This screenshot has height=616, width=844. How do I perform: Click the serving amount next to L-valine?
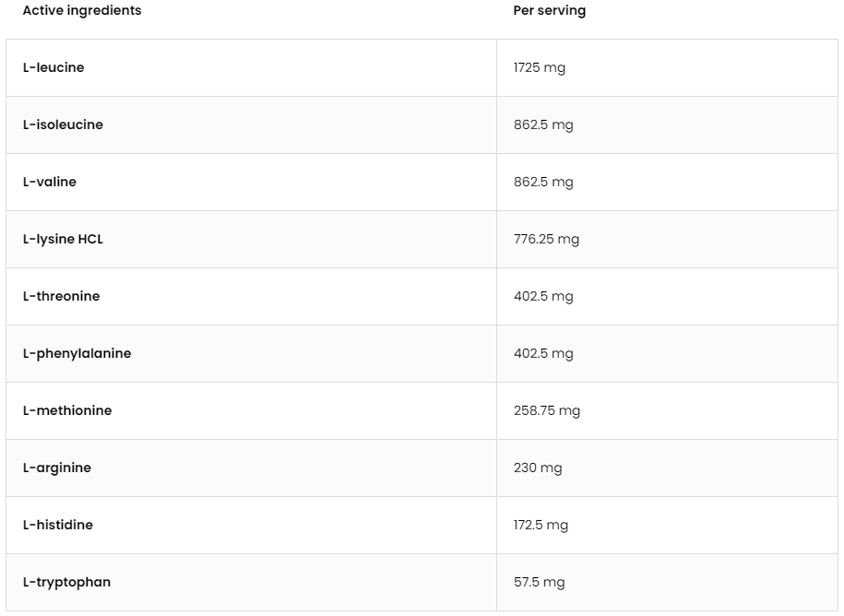point(542,182)
